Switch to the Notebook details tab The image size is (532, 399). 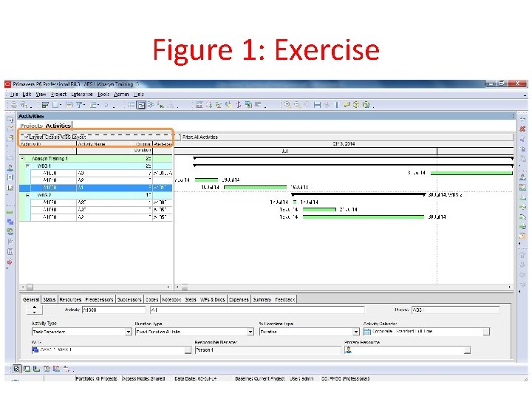point(171,299)
